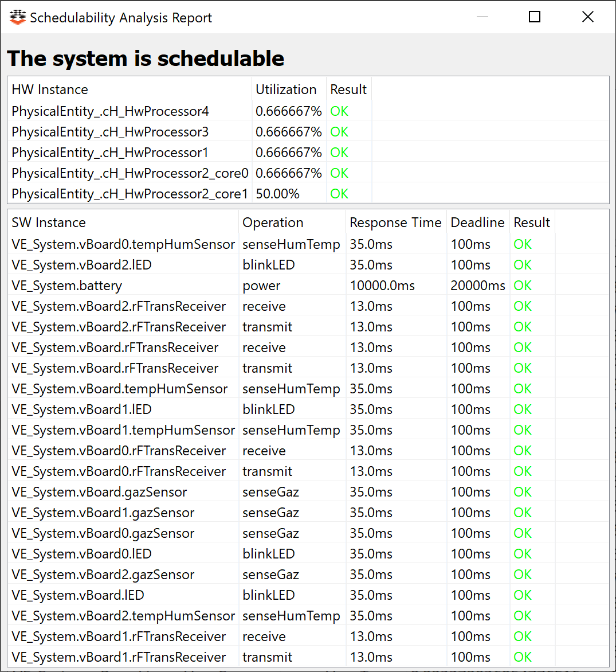Sort by the Response Time column header
616x672 pixels.
pyautogui.click(x=396, y=222)
